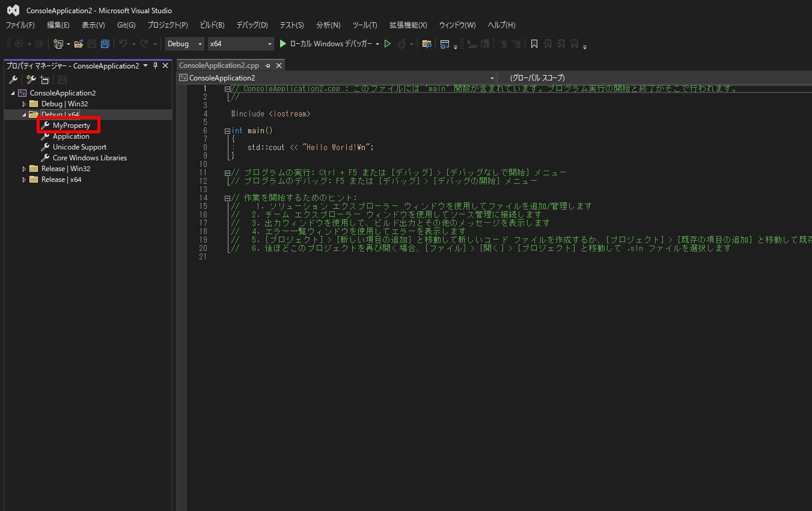
Task: Click the Save All icon
Action: coord(105,44)
